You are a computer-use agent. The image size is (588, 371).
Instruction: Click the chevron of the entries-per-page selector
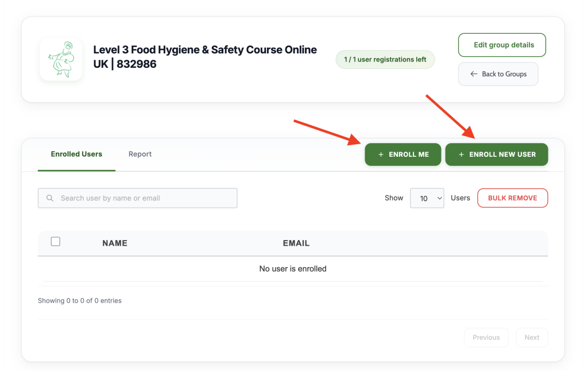coord(439,198)
